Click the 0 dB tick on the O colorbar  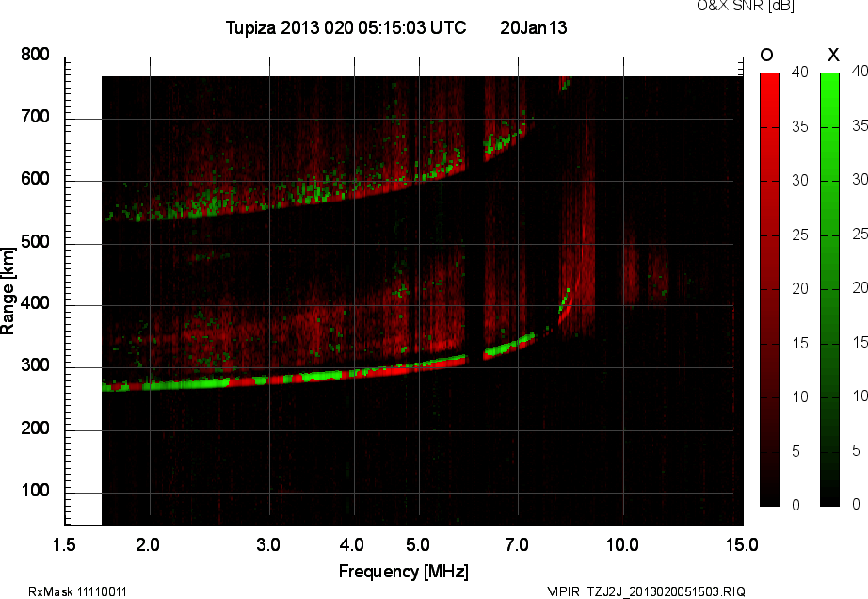[x=796, y=505]
